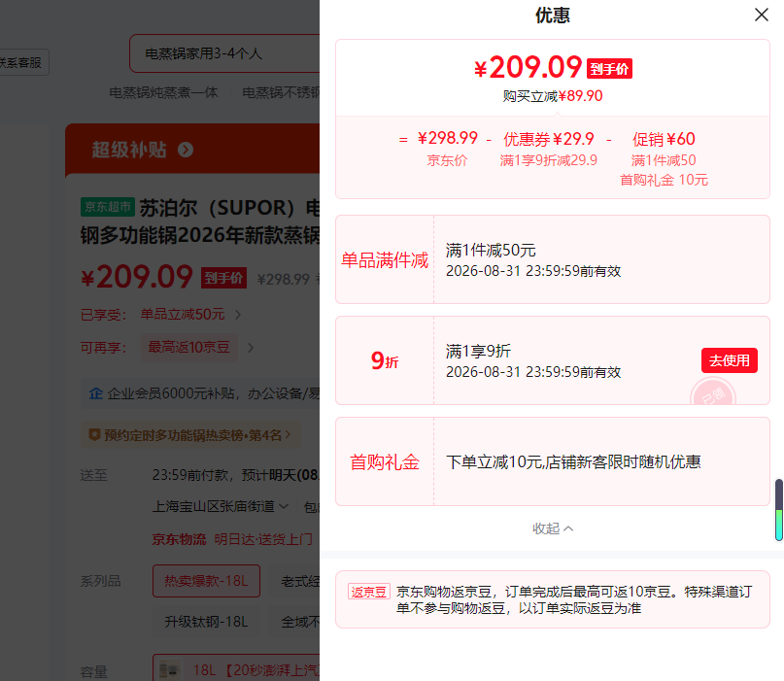
Task: Select the 升级钛钢-18L series option
Action: [x=206, y=622]
